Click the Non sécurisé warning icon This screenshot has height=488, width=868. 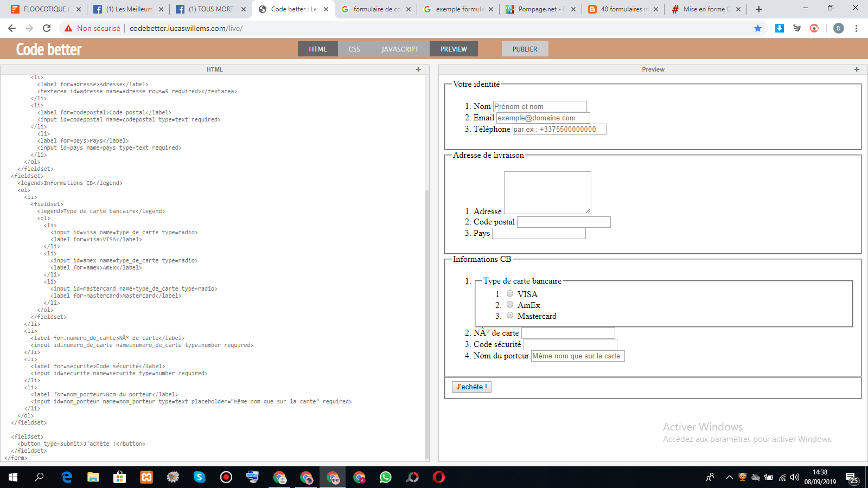[68, 28]
